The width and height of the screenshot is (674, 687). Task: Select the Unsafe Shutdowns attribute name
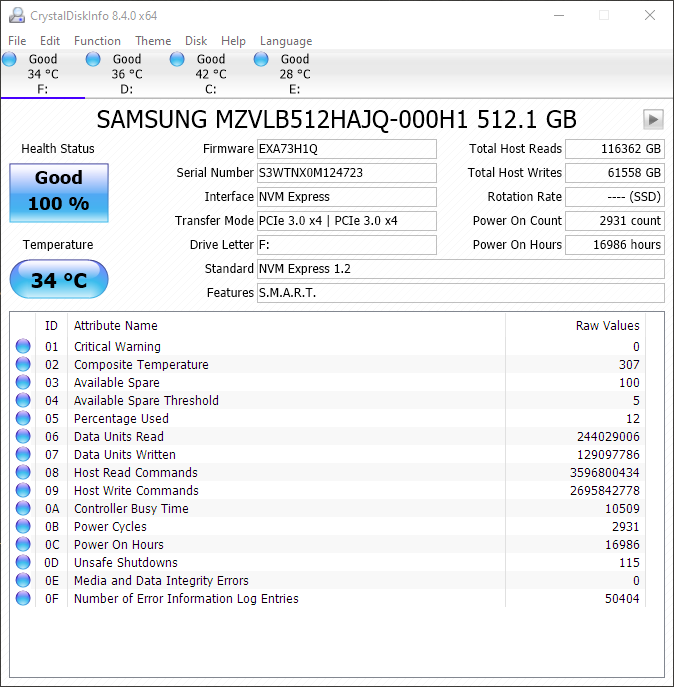click(126, 562)
